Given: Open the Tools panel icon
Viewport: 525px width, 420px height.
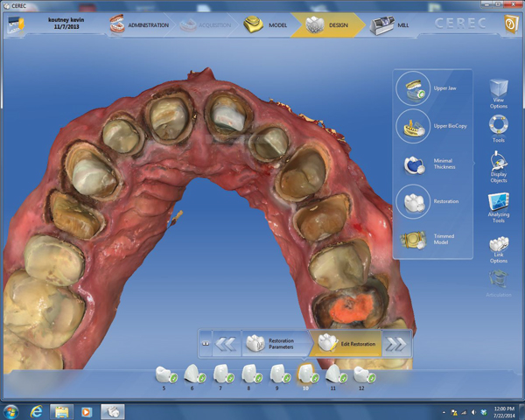Looking at the screenshot, I should point(499,127).
